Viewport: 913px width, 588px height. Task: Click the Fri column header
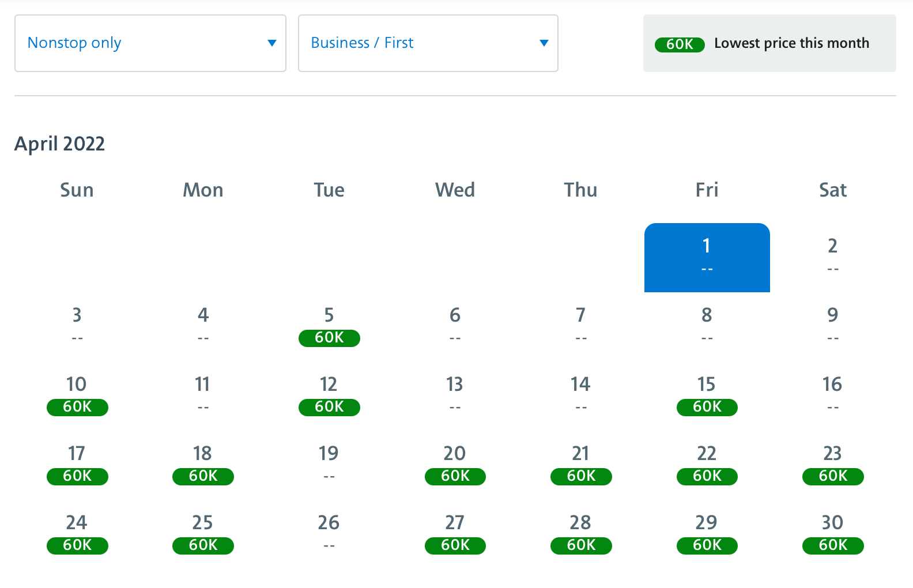[707, 190]
